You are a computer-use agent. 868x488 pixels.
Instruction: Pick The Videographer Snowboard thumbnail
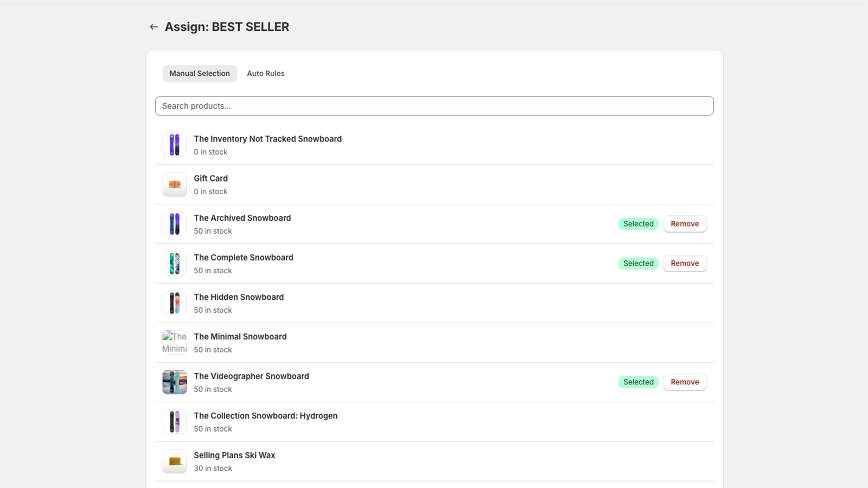click(175, 382)
